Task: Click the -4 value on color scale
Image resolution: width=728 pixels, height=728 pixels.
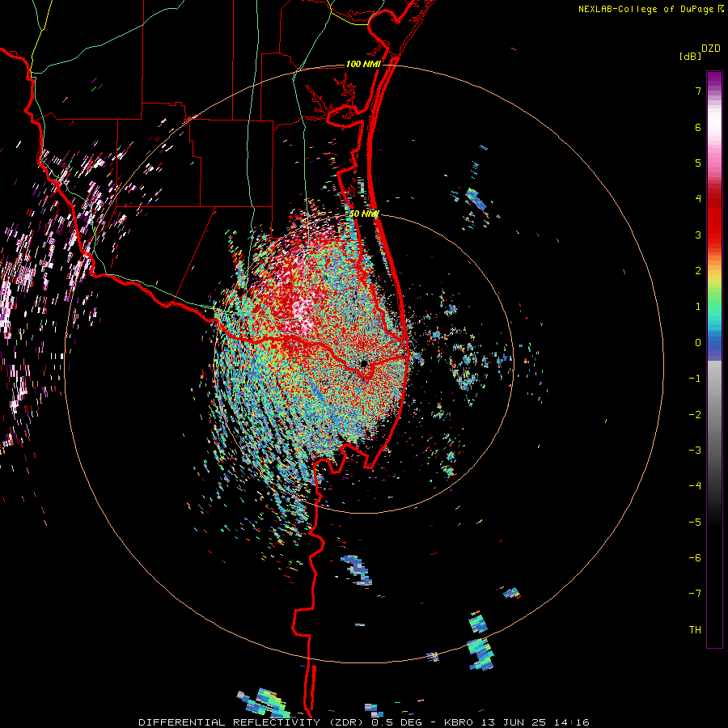Action: tap(695, 485)
